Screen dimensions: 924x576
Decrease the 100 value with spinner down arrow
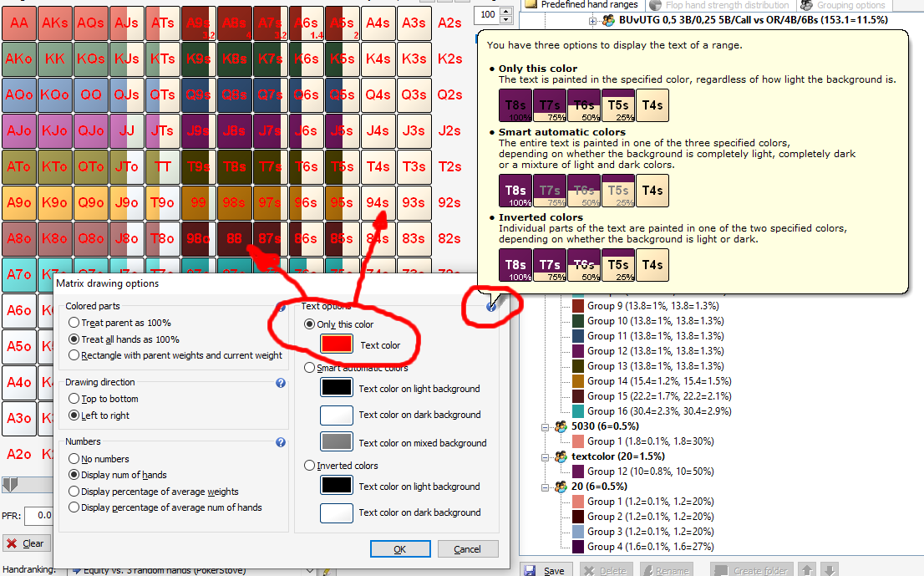[505, 19]
